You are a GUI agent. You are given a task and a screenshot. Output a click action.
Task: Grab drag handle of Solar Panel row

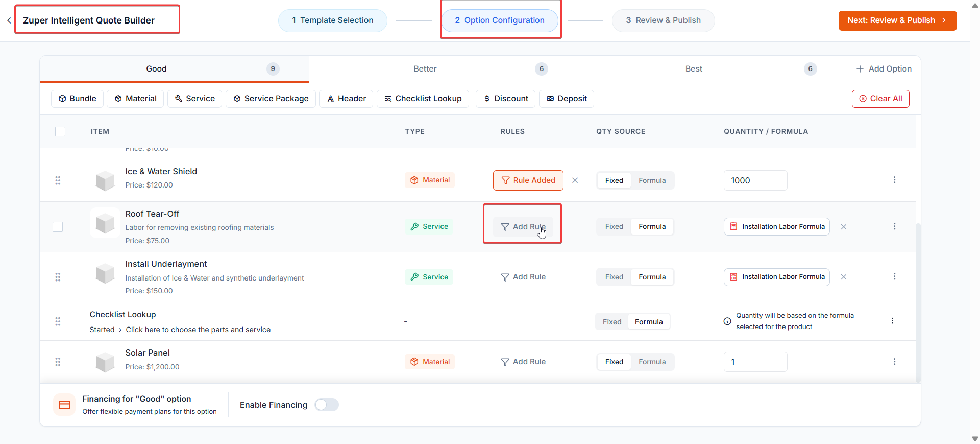coord(58,362)
